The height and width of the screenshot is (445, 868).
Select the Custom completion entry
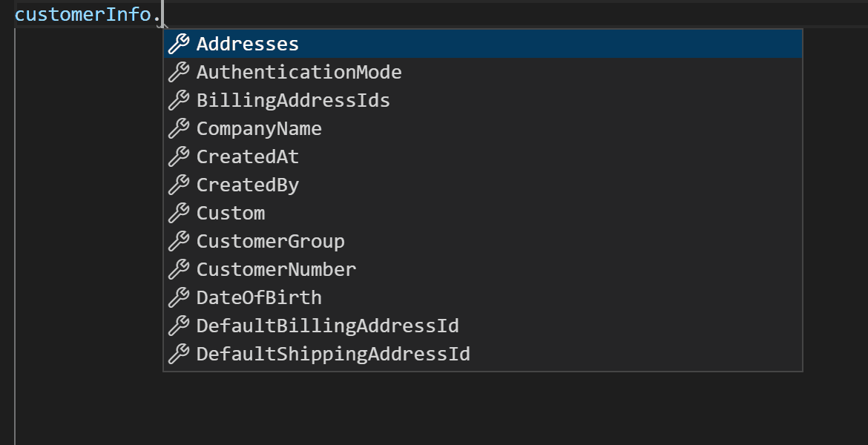(x=231, y=213)
